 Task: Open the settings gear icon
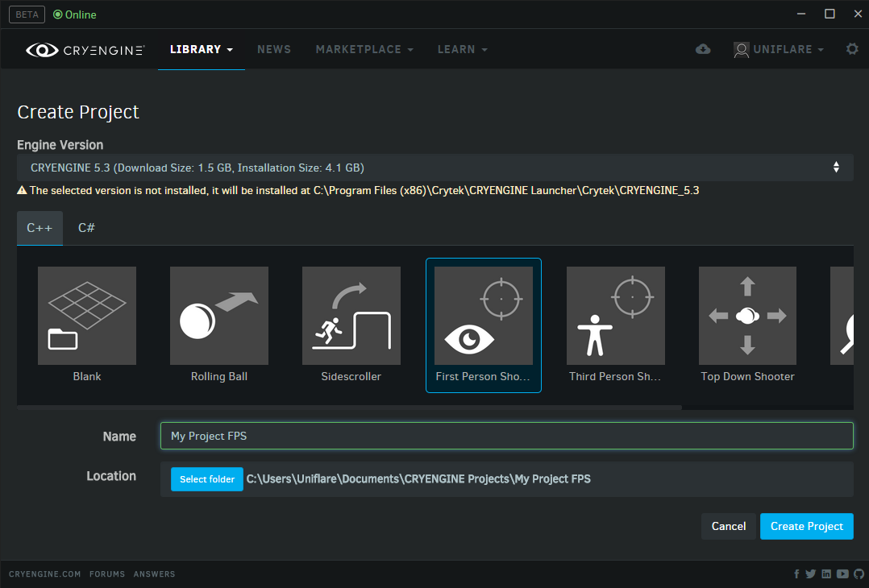(x=852, y=49)
